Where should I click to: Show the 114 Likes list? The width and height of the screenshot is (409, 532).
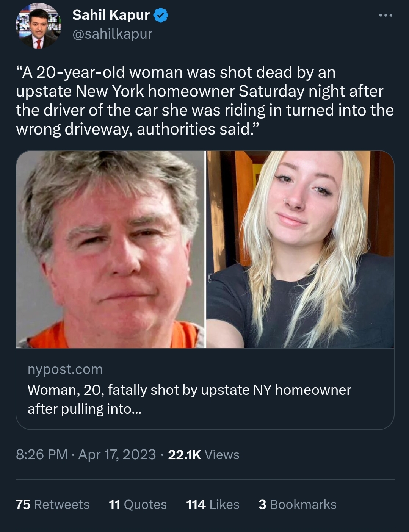click(x=213, y=504)
